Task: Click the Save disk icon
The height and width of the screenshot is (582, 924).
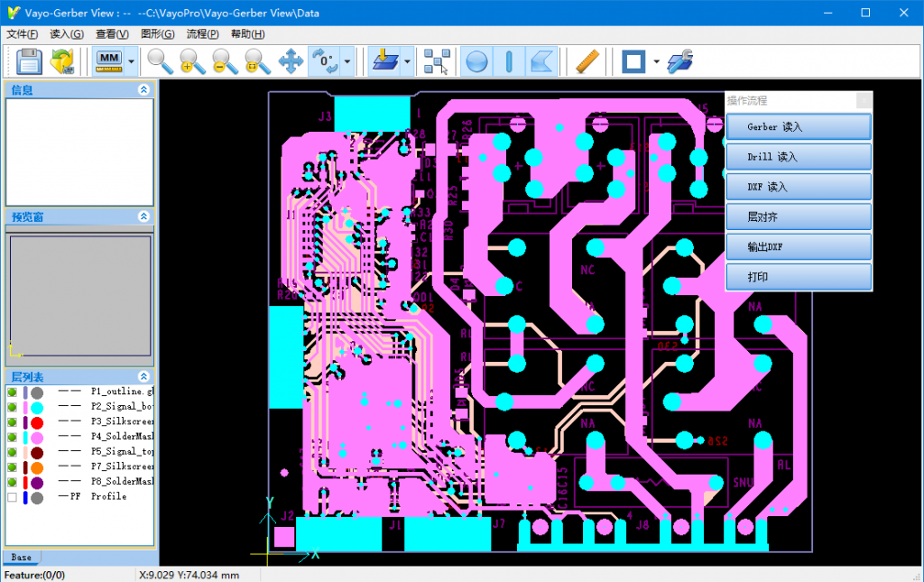Action: (29, 61)
